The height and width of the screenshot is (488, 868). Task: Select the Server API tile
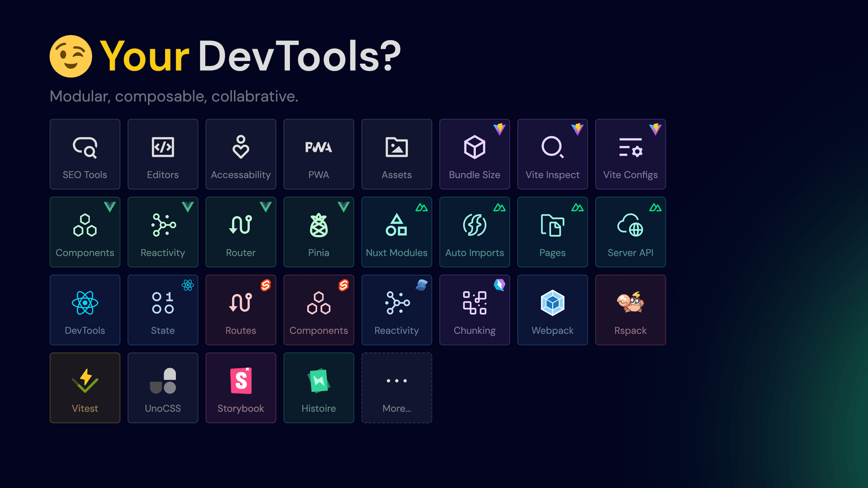pyautogui.click(x=630, y=232)
